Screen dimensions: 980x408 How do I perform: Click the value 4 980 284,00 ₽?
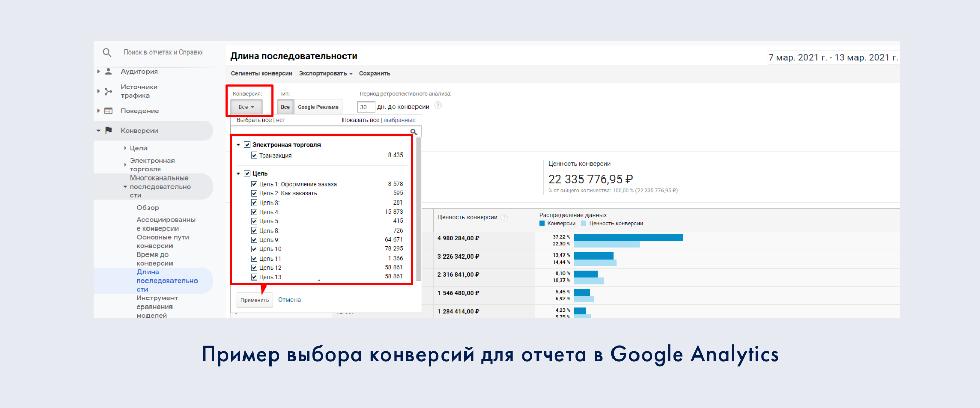point(458,238)
